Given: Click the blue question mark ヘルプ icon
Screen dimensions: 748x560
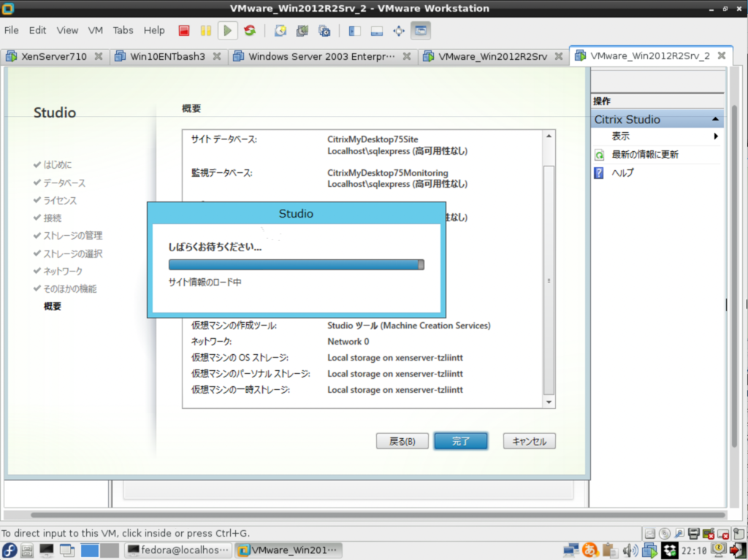Looking at the screenshot, I should tap(599, 173).
